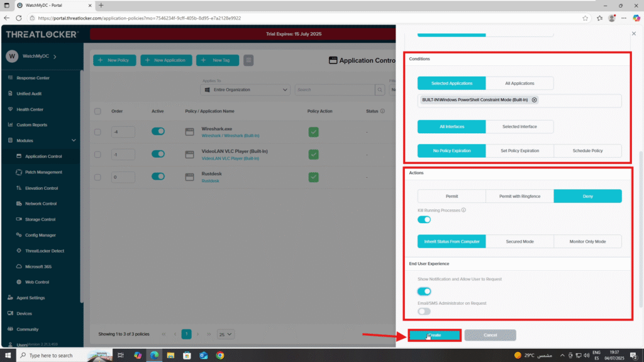The width and height of the screenshot is (644, 362).
Task: Click the side panel vertical scrollbar
Action: (x=641, y=230)
